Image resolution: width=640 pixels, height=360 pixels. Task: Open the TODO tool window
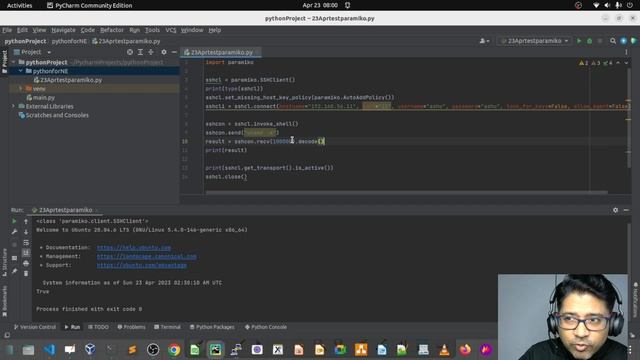98,327
